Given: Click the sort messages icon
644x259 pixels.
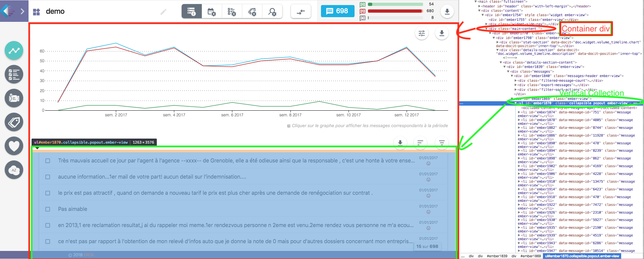Looking at the screenshot, I should [420, 143].
